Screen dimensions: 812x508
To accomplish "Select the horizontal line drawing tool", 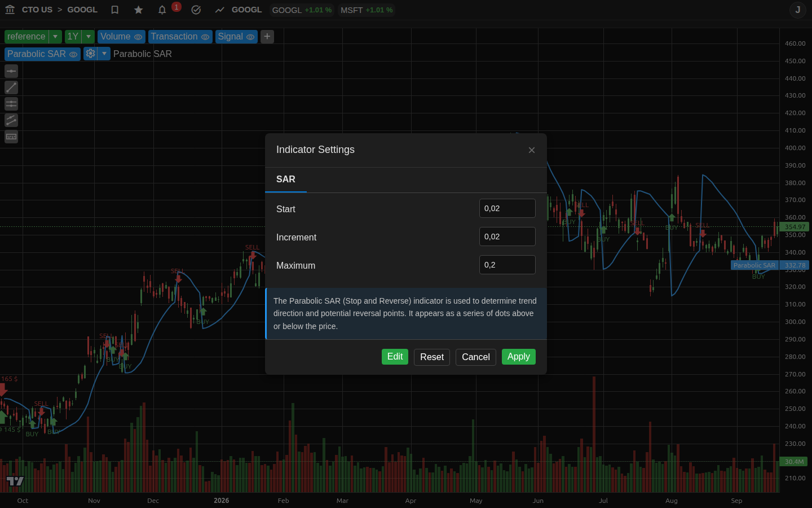I will click(x=11, y=71).
